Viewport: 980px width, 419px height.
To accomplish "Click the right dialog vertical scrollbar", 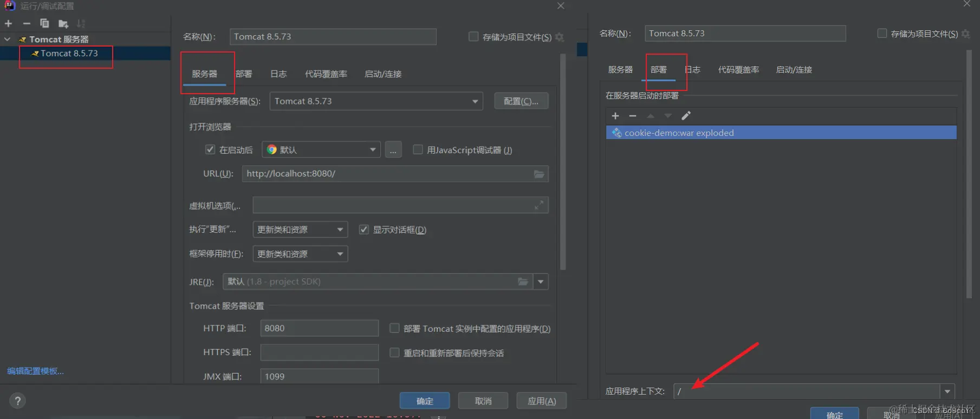I will (x=969, y=173).
